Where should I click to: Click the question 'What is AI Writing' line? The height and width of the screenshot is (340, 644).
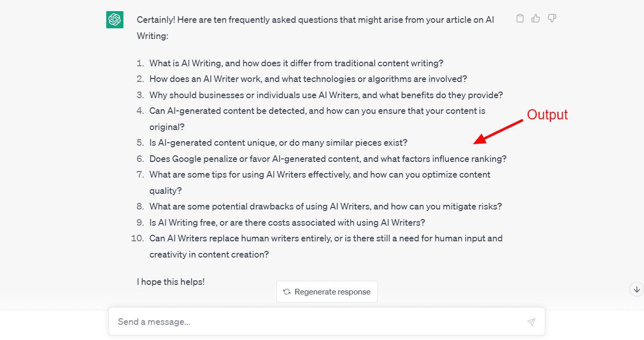point(296,63)
